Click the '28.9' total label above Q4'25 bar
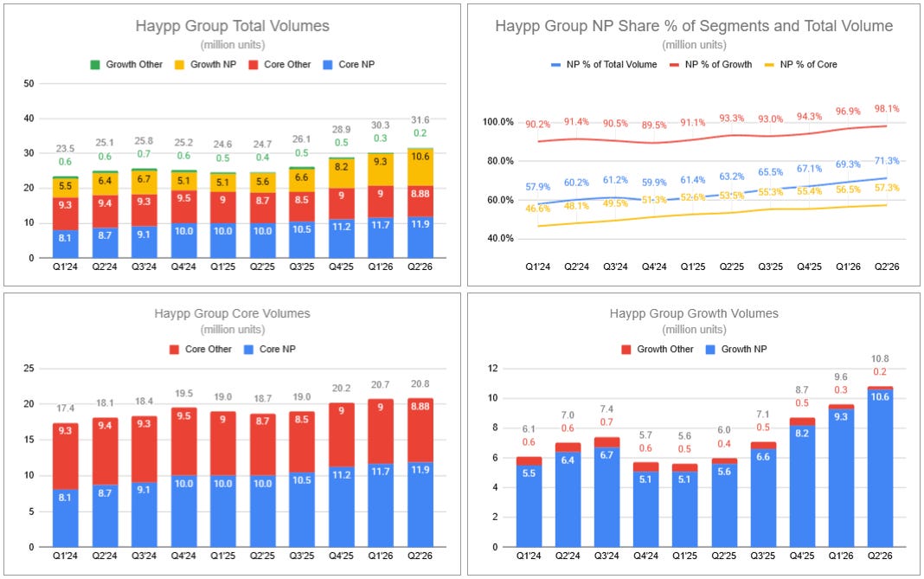The image size is (924, 579). coord(341,130)
